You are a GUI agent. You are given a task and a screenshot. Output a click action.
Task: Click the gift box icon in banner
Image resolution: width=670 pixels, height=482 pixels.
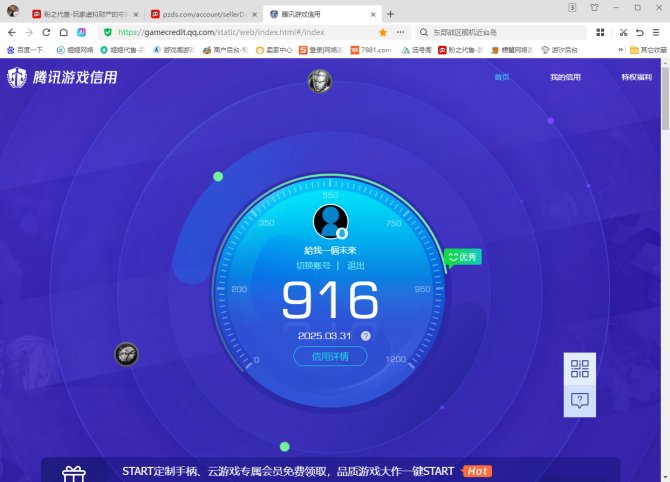74,473
